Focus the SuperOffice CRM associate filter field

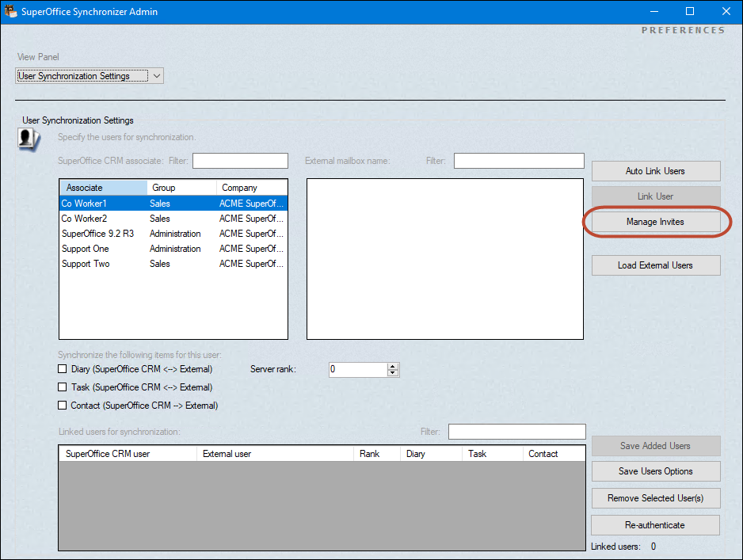pyautogui.click(x=240, y=162)
